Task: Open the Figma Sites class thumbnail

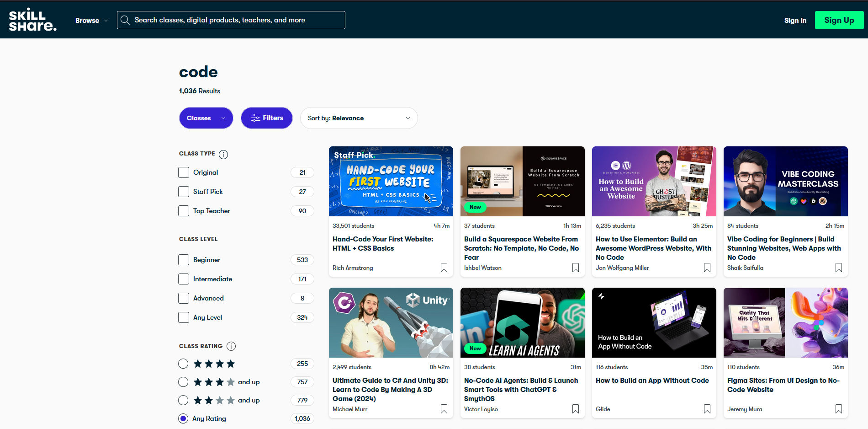Action: (786, 322)
